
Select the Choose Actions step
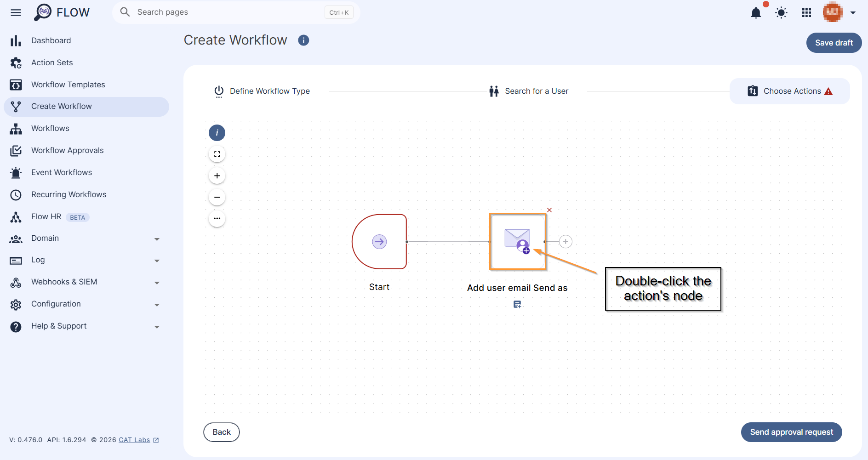(x=790, y=91)
